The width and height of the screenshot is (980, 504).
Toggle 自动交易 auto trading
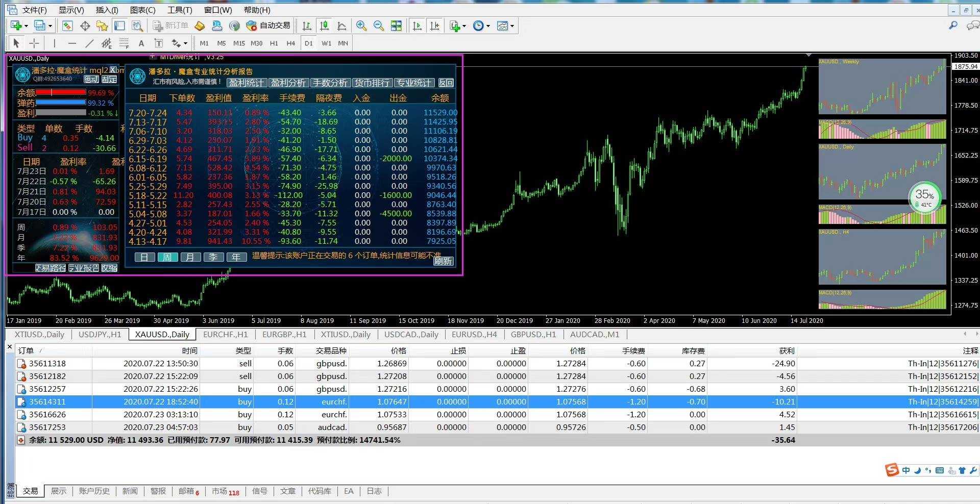268,26
